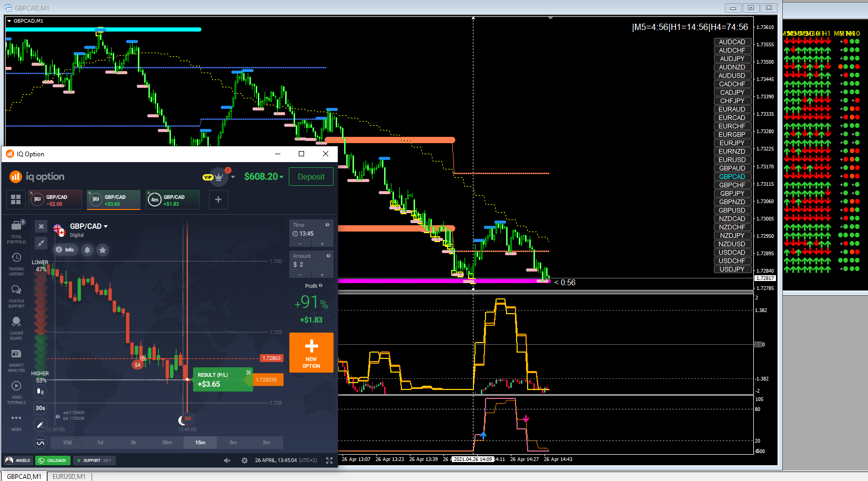Collapse the chart with the arrows icon
The image size is (868, 481).
(41, 243)
